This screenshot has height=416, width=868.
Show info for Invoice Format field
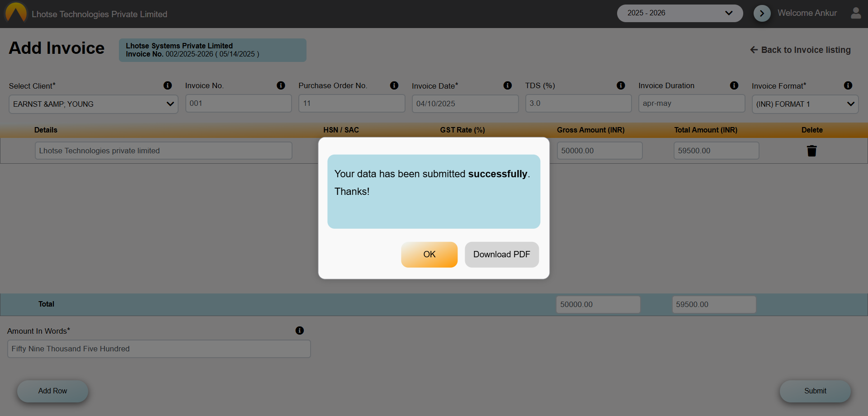[x=848, y=85]
